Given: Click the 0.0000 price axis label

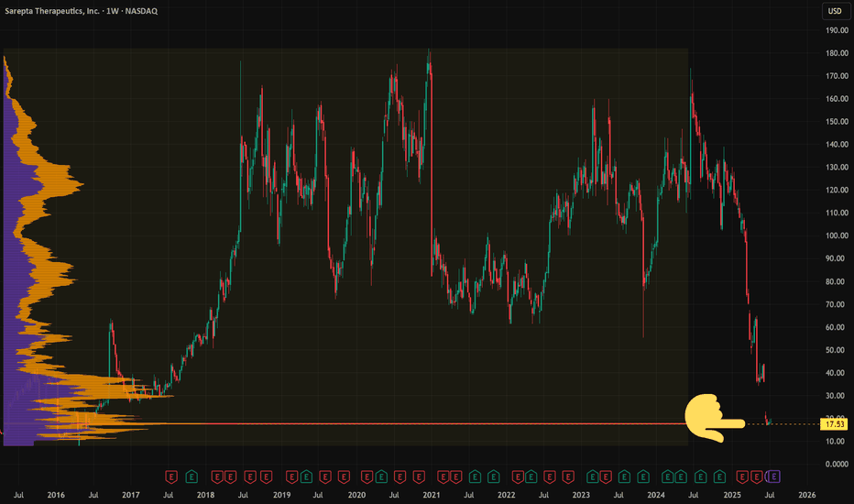Looking at the screenshot, I should click(x=837, y=465).
